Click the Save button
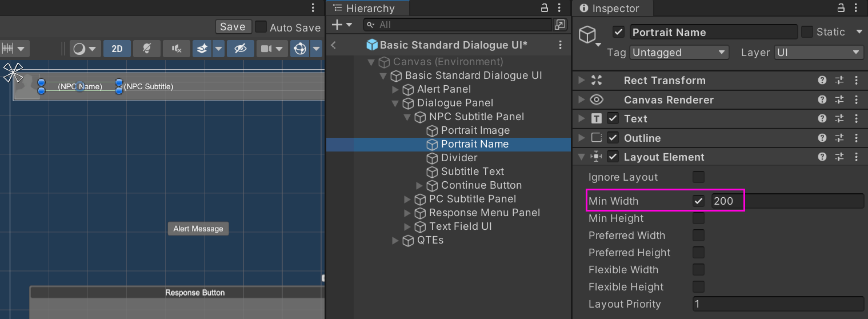The image size is (868, 319). point(233,27)
